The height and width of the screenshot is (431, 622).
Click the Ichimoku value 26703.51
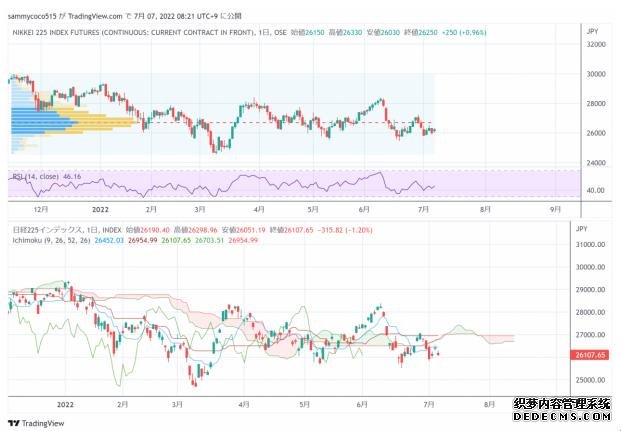pyautogui.click(x=210, y=240)
